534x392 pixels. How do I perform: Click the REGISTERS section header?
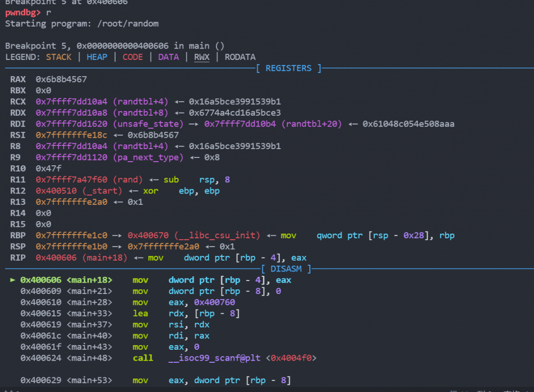click(x=288, y=68)
